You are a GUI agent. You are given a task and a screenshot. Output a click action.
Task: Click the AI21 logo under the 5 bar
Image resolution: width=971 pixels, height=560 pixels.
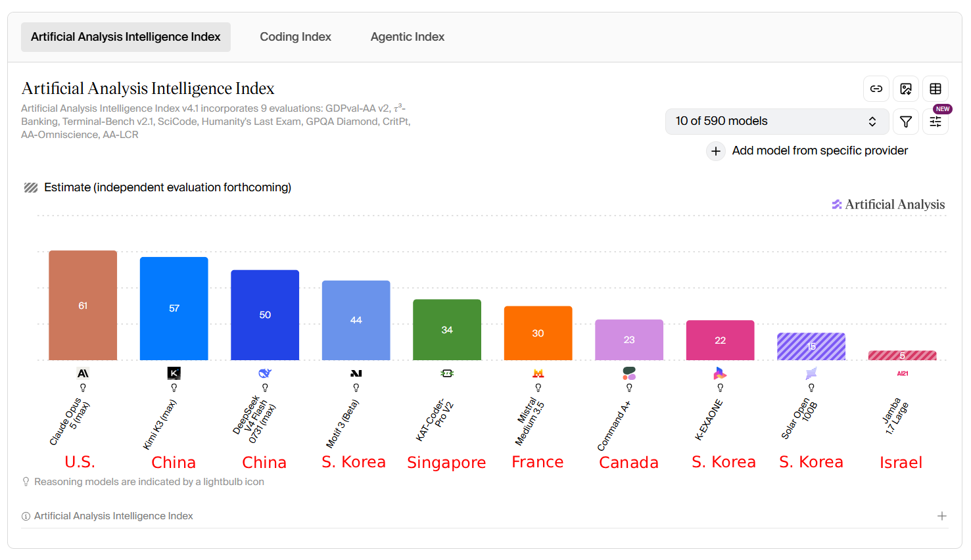coord(903,373)
